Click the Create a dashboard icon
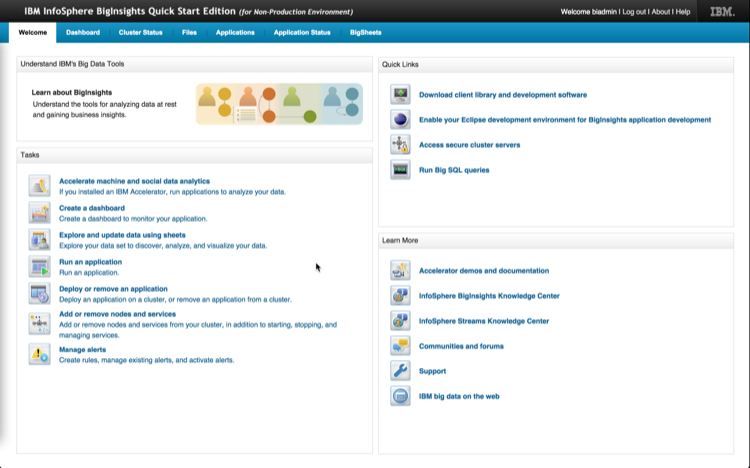Screen dimensions: 750x468 click(39, 212)
